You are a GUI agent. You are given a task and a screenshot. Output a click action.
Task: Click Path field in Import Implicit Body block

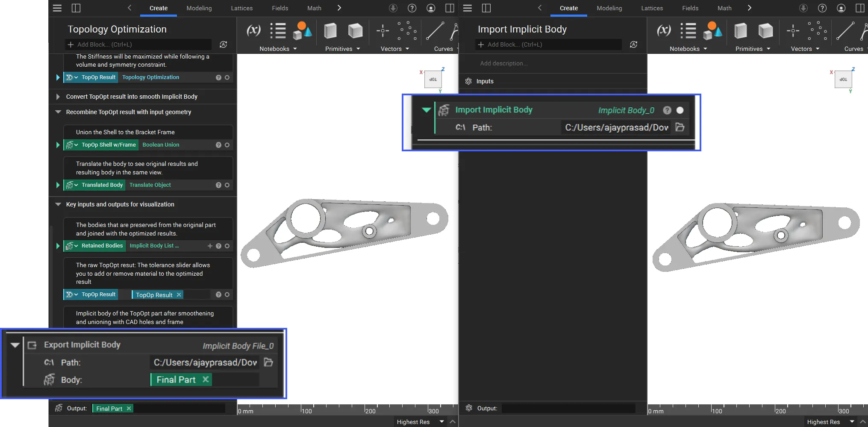point(616,127)
